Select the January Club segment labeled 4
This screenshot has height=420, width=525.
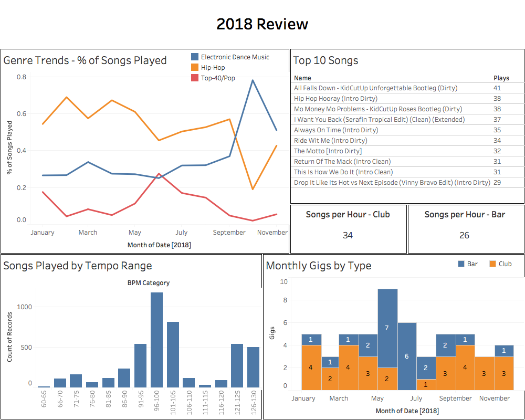click(311, 367)
